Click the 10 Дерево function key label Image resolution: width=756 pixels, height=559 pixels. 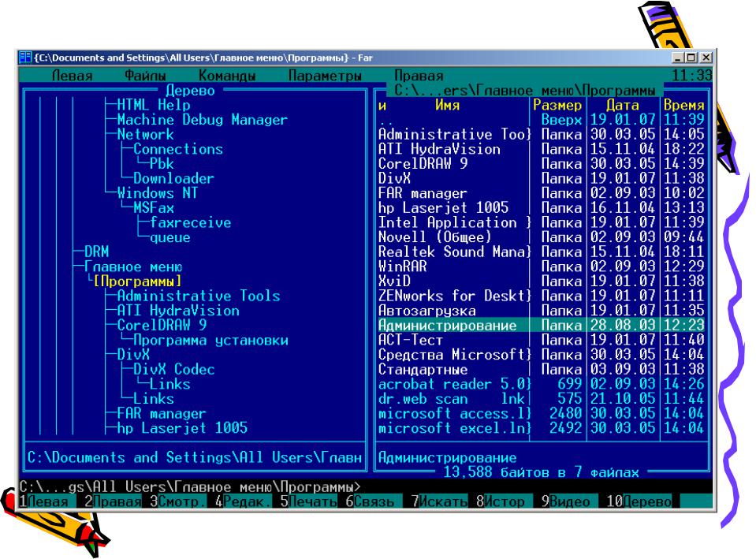point(639,501)
